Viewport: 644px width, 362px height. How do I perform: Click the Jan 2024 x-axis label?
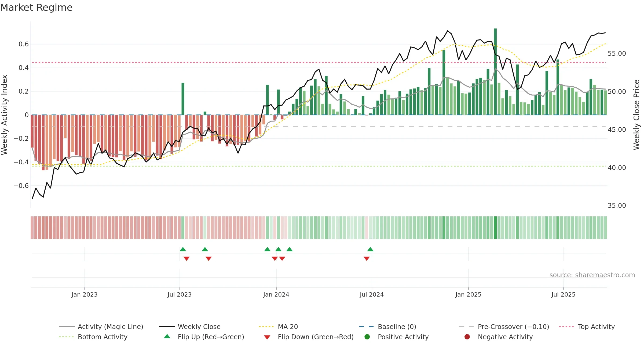(x=276, y=295)
